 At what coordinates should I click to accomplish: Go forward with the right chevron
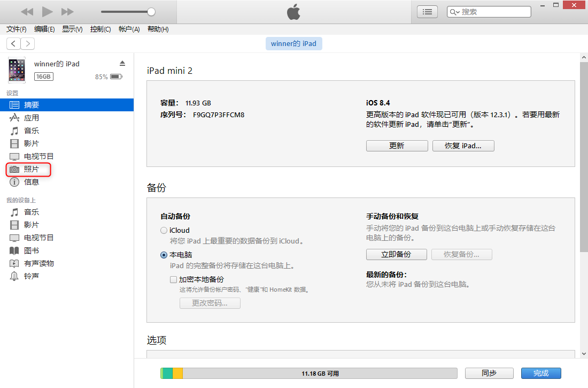click(28, 43)
